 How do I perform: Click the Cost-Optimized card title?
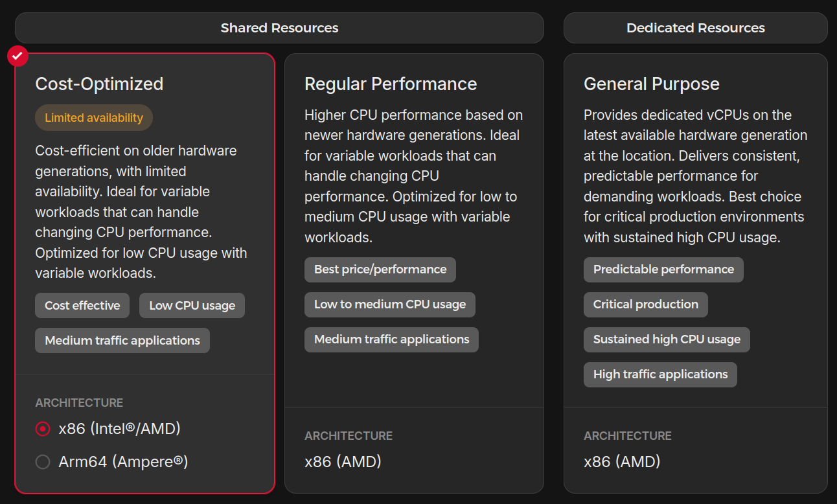click(99, 84)
